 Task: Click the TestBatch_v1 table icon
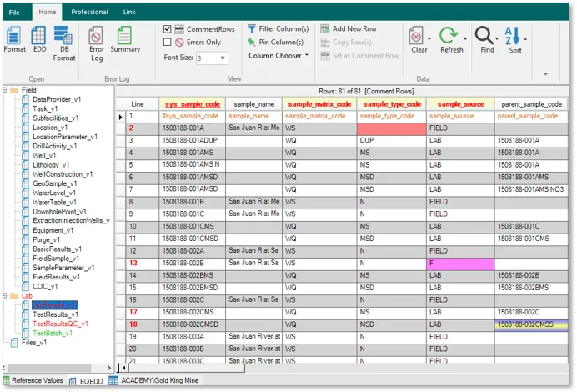click(x=25, y=333)
